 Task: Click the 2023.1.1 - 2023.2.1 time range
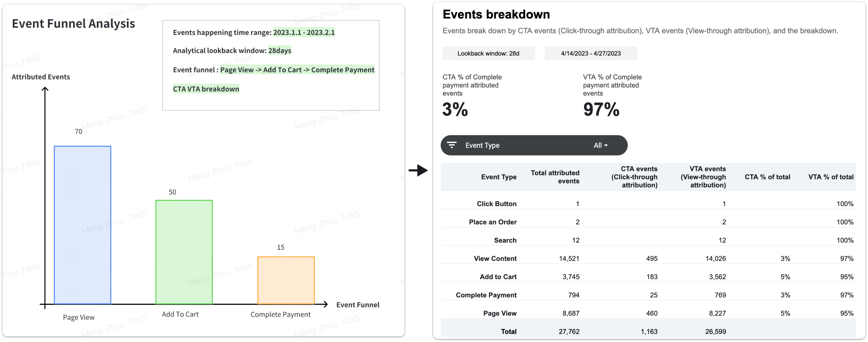304,32
